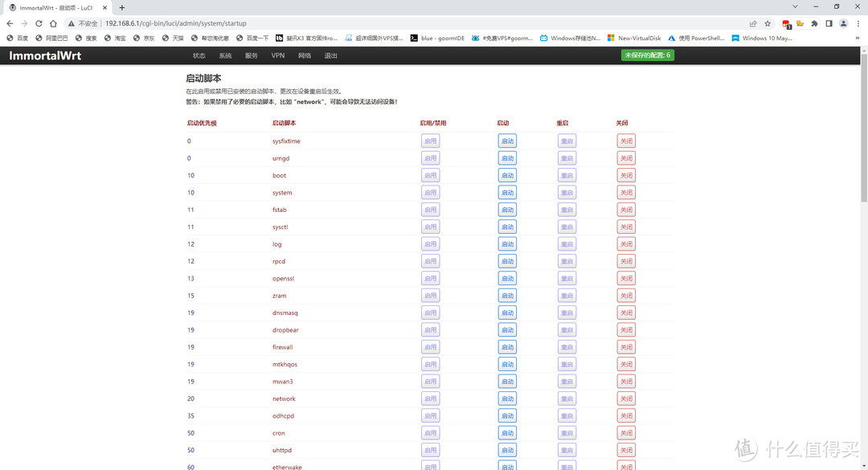Click the browser home icon
This screenshot has height=470, width=868.
pyautogui.click(x=53, y=23)
